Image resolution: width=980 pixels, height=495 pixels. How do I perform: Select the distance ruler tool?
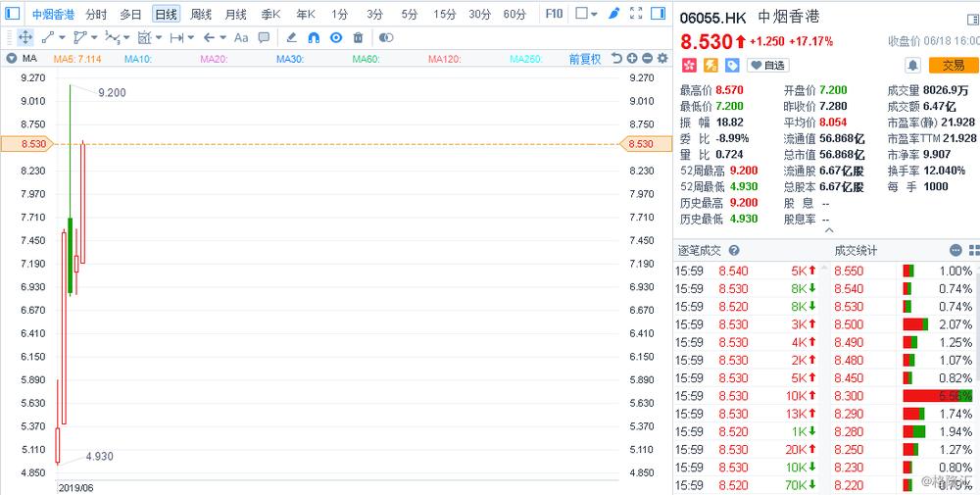click(x=176, y=37)
